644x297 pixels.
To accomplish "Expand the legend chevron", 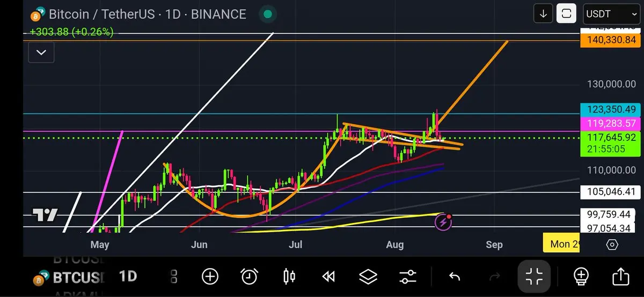I will click(x=41, y=53).
